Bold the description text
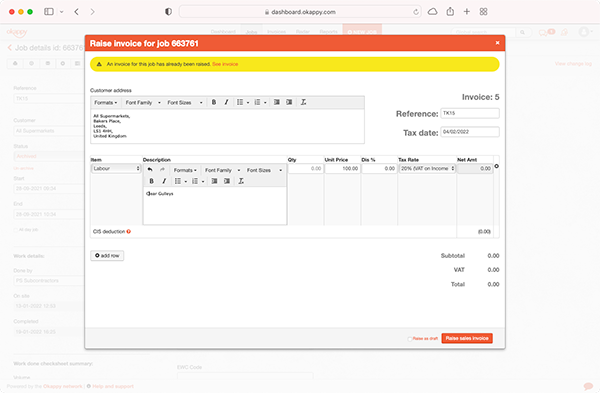Image resolution: width=600 pixels, height=393 pixels. click(x=152, y=181)
